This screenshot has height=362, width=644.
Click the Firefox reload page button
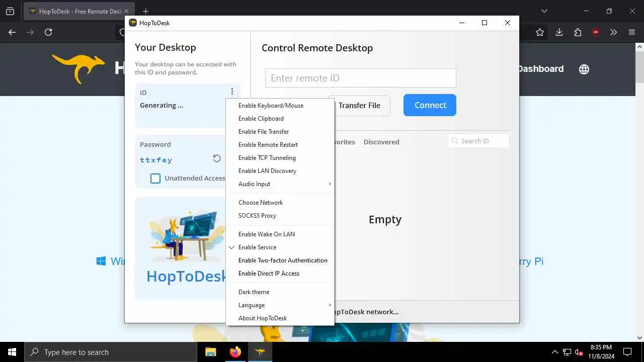pos(48,32)
